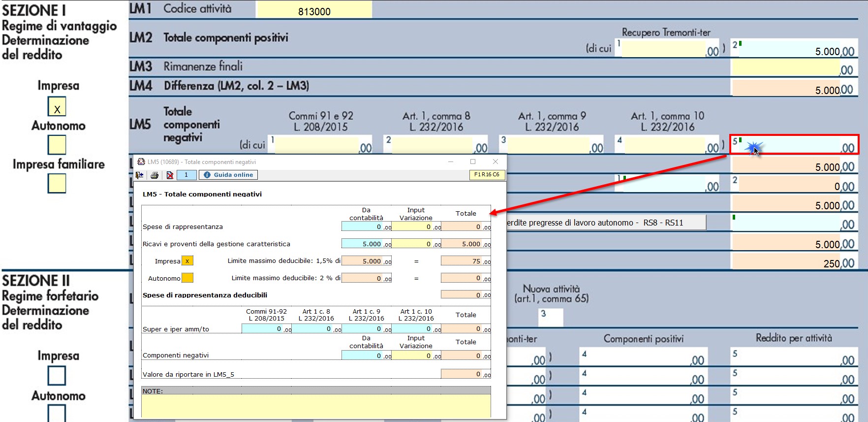Toggle the Impresa checkbox in Sezione I

(57, 106)
